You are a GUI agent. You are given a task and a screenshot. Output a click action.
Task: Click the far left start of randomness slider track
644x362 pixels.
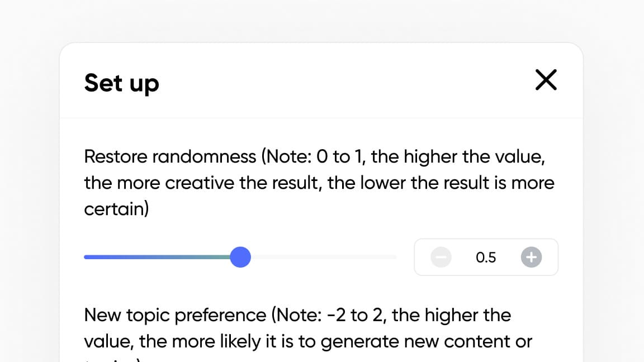tap(86, 258)
